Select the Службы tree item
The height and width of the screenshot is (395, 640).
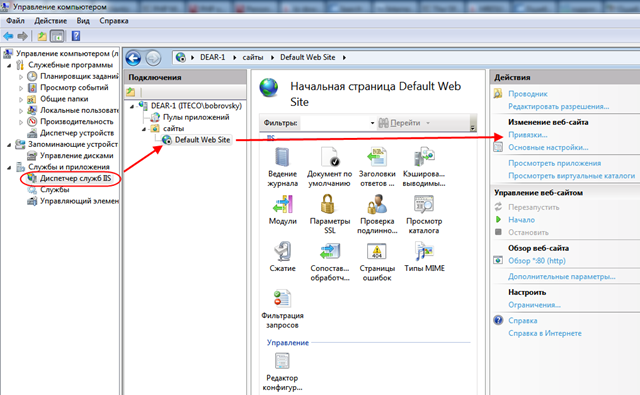coord(55,190)
